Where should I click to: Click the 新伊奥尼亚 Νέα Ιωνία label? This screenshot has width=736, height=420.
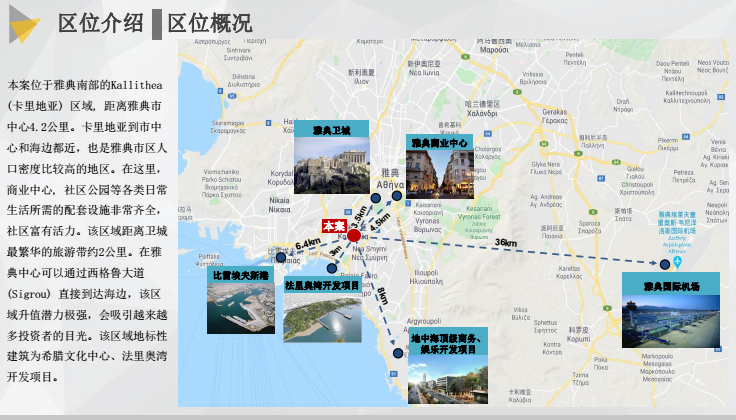(x=424, y=68)
